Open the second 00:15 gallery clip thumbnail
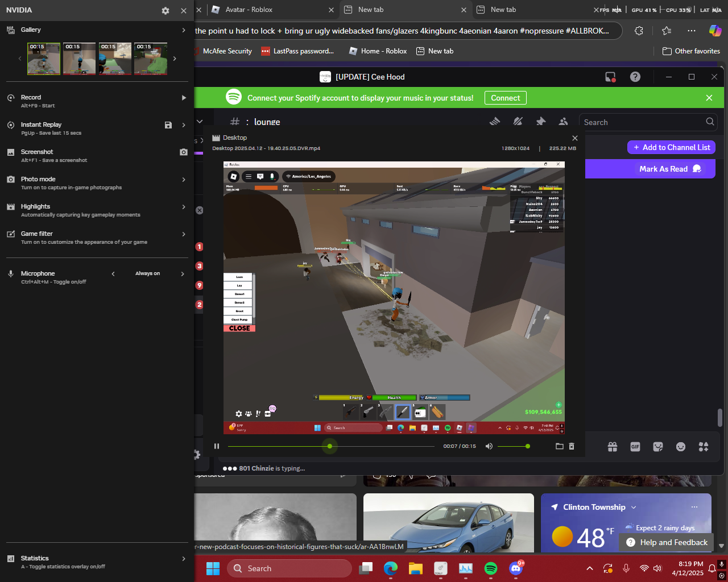 (80, 59)
